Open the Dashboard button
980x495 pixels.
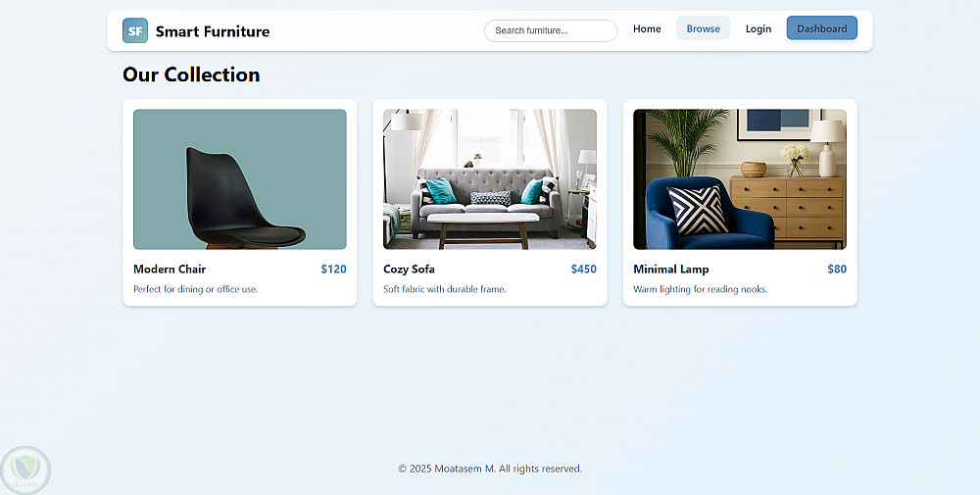pyautogui.click(x=822, y=28)
